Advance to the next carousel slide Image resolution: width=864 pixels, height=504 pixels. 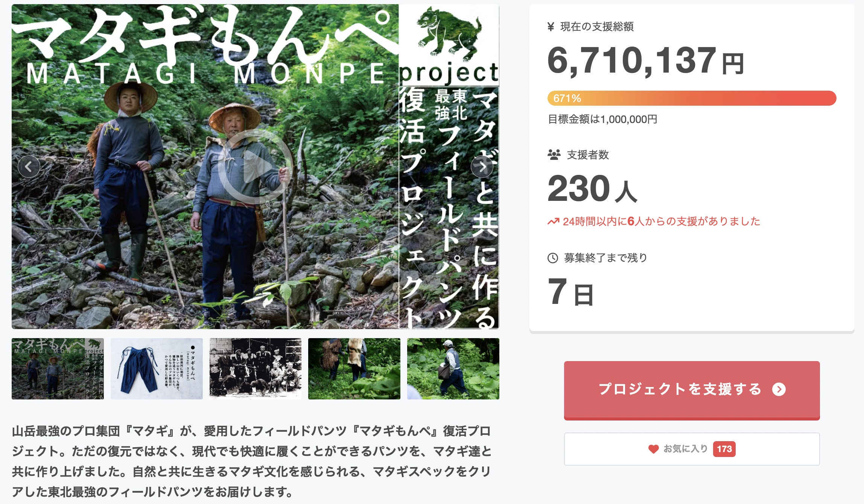[482, 167]
